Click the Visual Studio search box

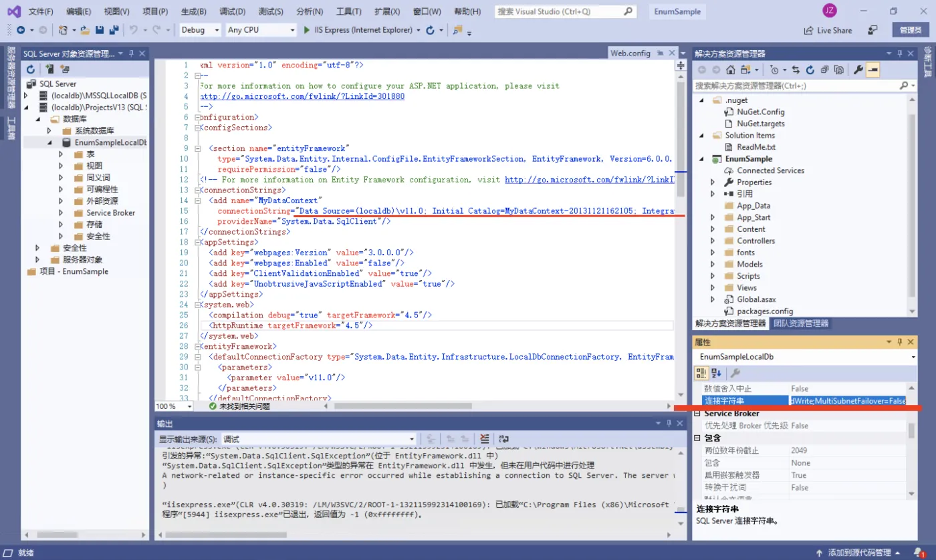[566, 11]
